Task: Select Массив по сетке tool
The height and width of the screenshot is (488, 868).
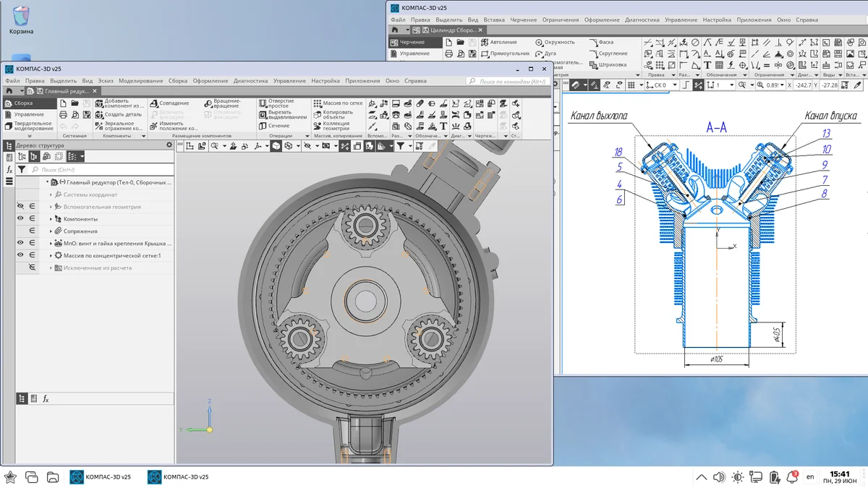Action: pos(338,103)
